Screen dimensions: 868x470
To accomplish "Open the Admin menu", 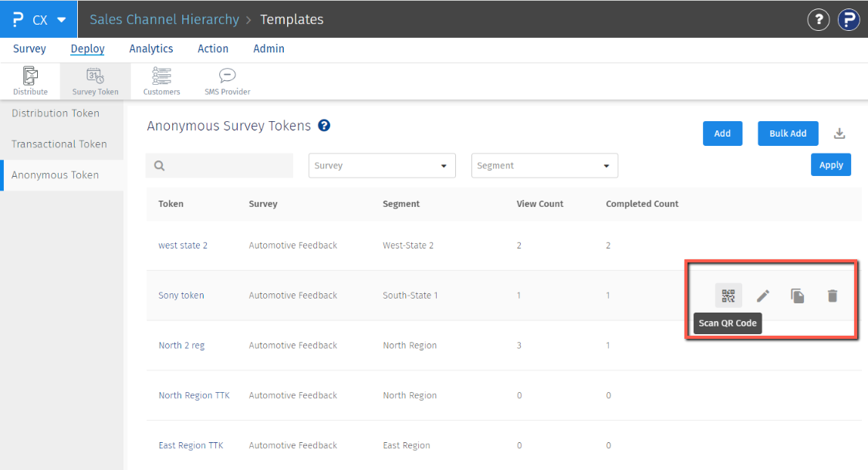I will pyautogui.click(x=269, y=49).
